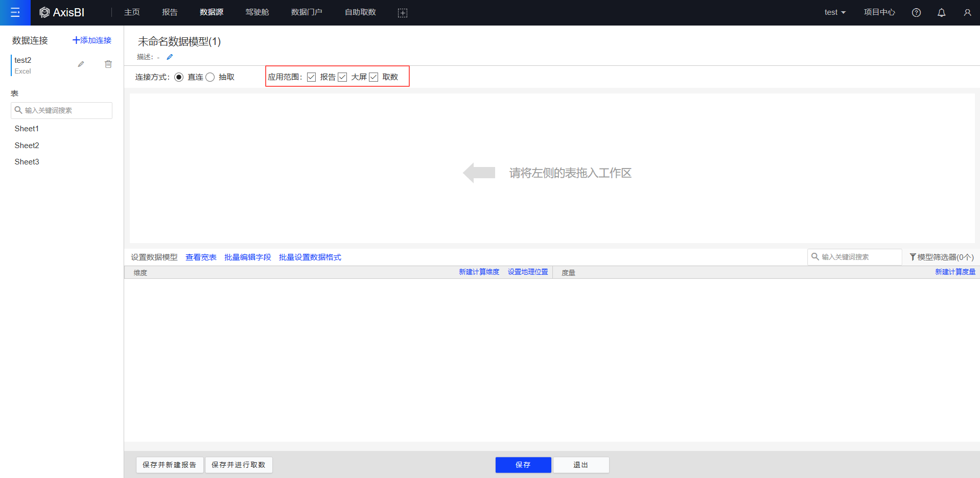Open the user profile icon
Screen dimensions: 980x478
pos(967,13)
